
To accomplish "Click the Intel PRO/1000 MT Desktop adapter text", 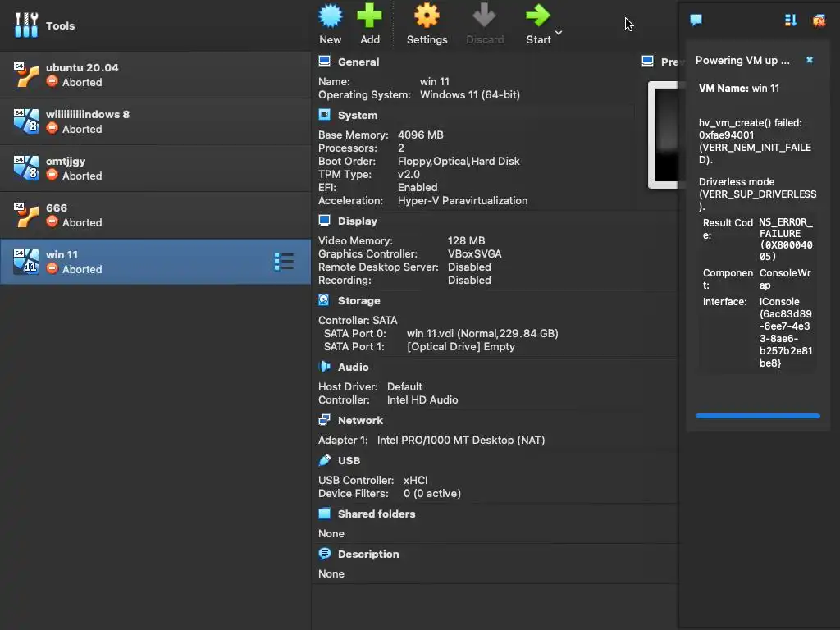I will [x=461, y=440].
